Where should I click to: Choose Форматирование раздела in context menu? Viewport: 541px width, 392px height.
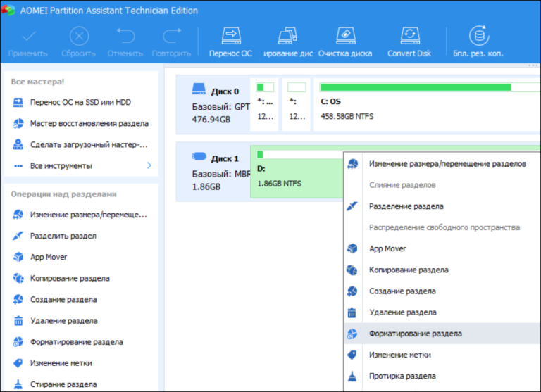point(443,334)
